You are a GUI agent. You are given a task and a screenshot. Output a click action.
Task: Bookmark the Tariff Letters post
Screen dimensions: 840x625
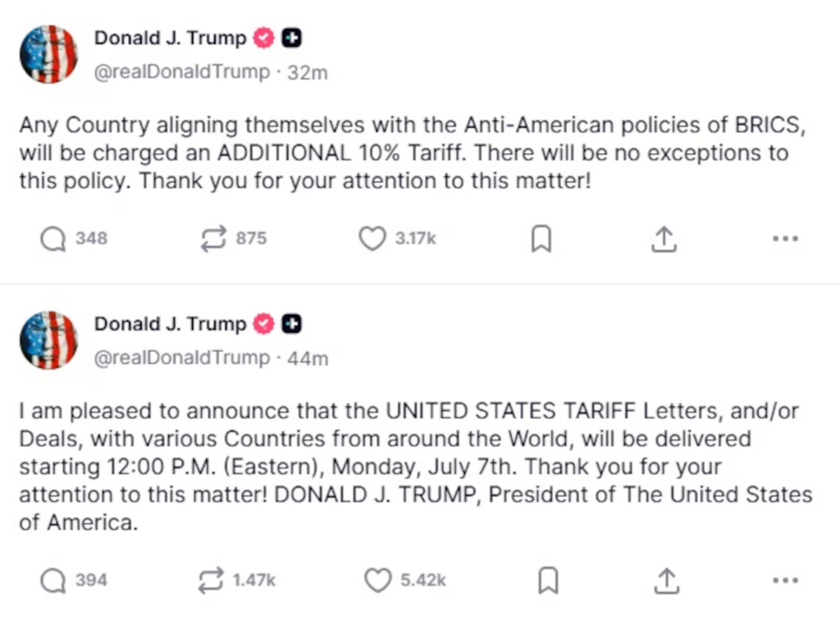pos(548,581)
